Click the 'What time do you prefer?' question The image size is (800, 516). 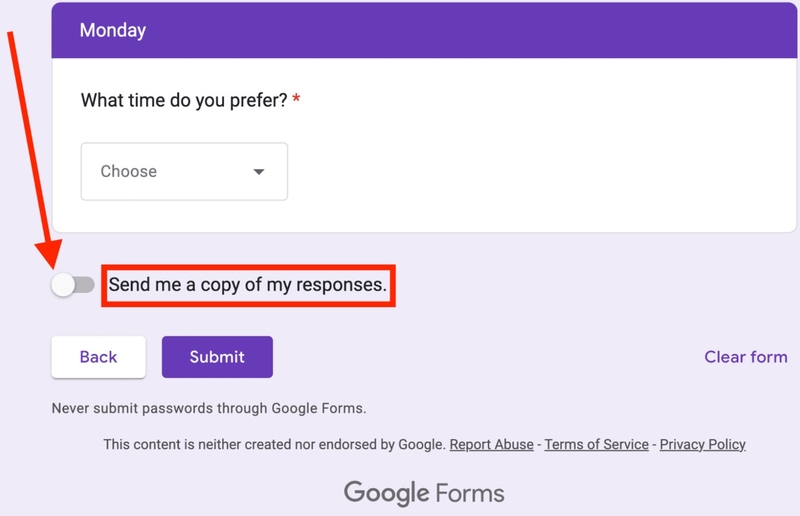point(184,101)
